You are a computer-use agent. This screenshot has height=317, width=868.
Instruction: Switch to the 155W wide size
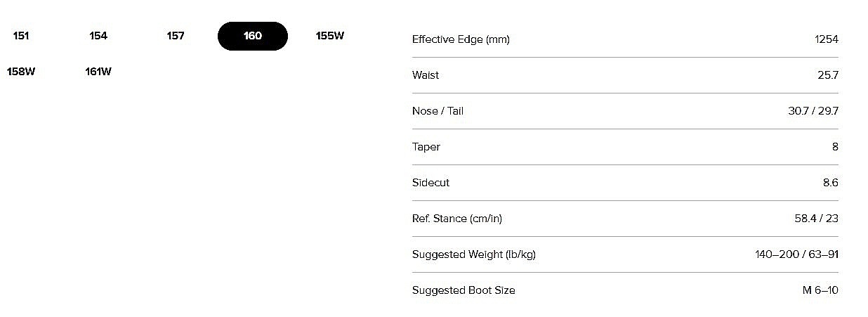pos(330,36)
